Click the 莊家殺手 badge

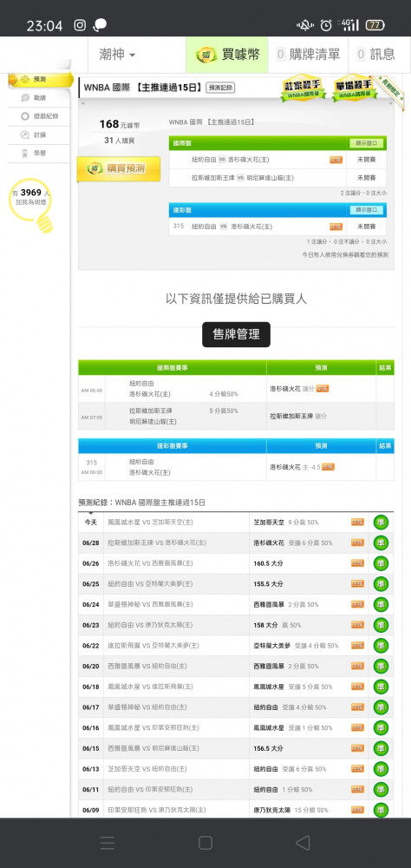(303, 89)
